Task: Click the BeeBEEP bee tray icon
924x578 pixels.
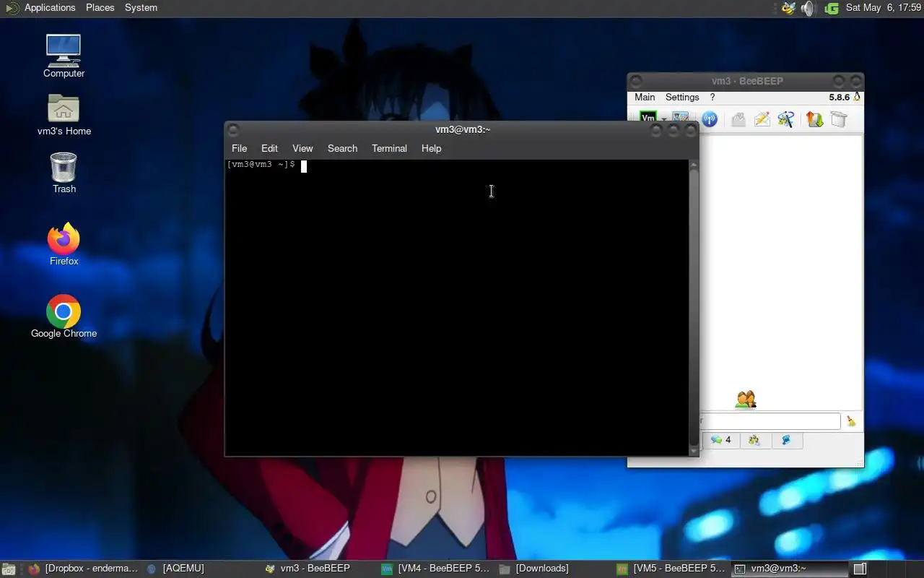Action: pos(788,8)
